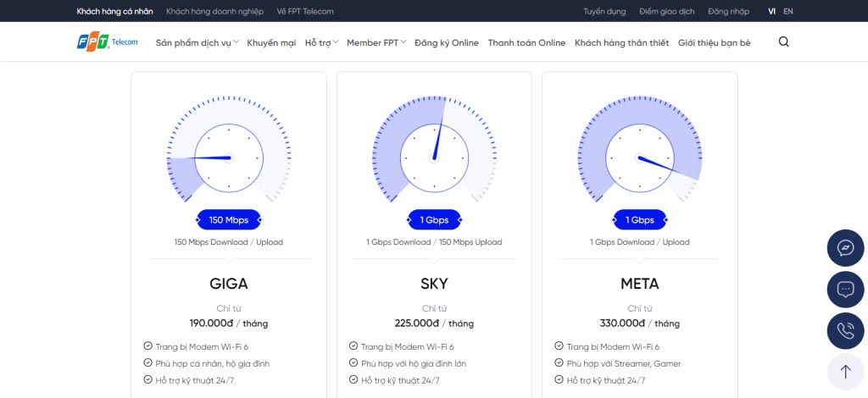Click '1 Gbps Download / 150 Mbps Upload' text
The height and width of the screenshot is (398, 868).
click(x=434, y=242)
